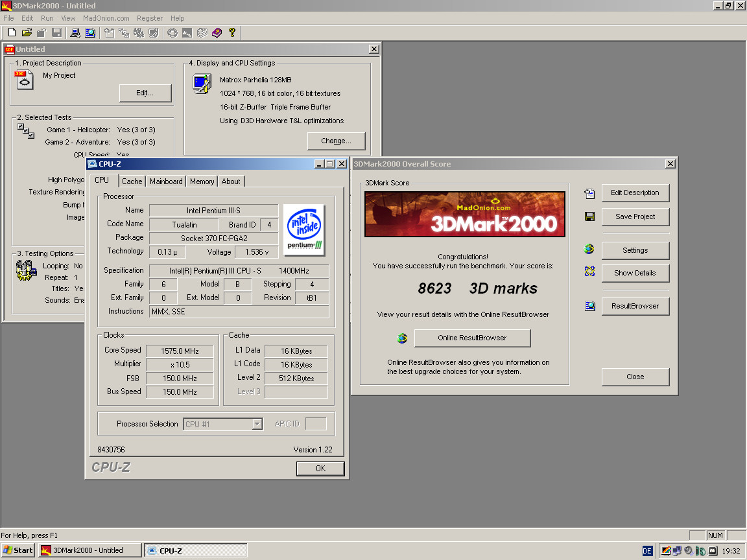
Task: Click the Display and CPU Settings monitor icon
Action: point(202,84)
